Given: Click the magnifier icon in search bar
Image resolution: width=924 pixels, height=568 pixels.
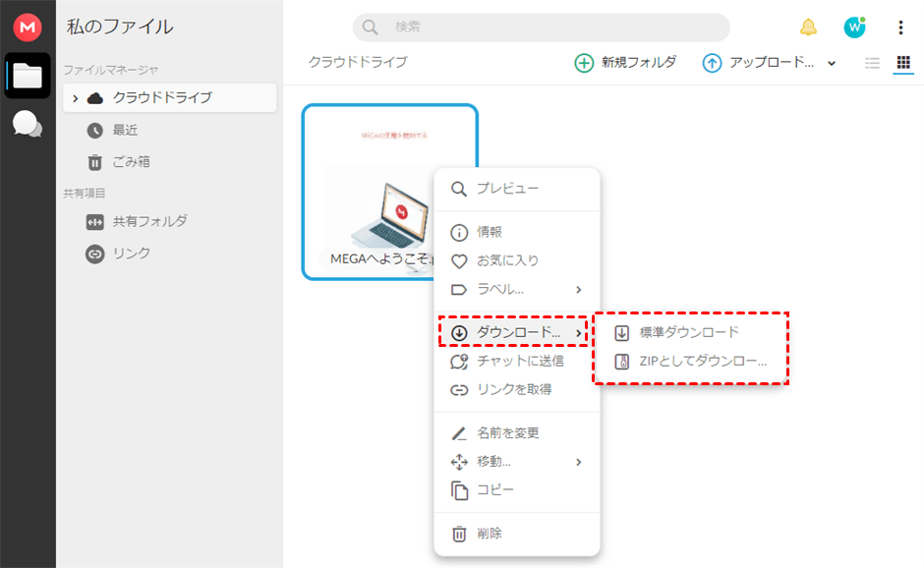Looking at the screenshot, I should tap(370, 28).
